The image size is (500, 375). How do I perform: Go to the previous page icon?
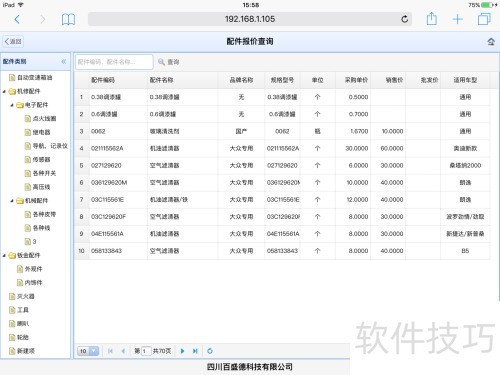pos(123,351)
